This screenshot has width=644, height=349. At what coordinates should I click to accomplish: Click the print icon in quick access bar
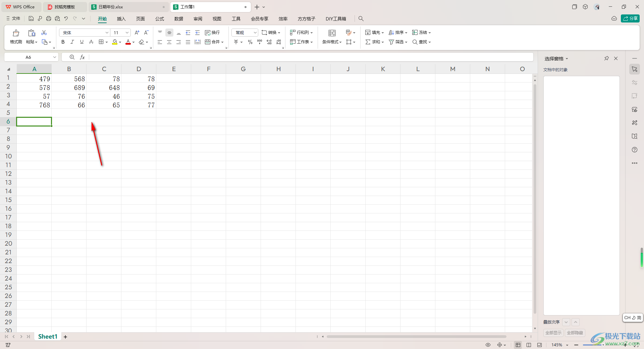pos(49,18)
